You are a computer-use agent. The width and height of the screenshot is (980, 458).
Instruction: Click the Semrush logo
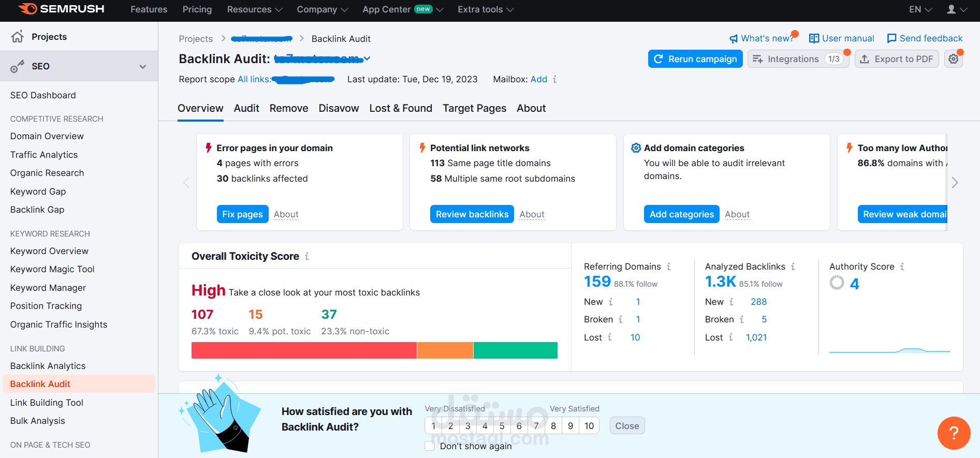tap(61, 9)
